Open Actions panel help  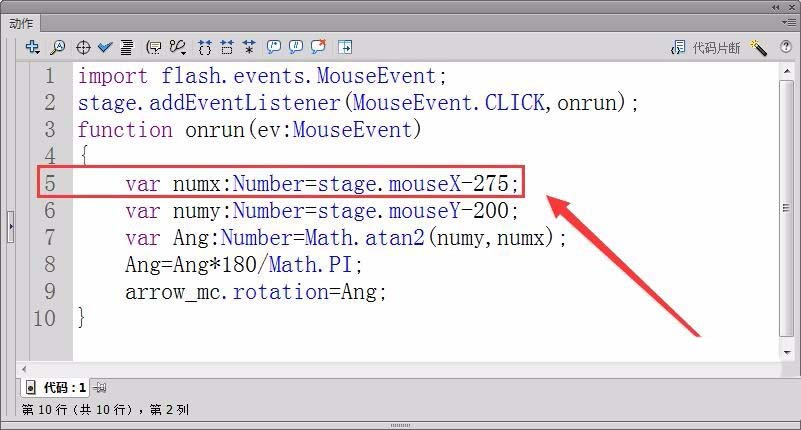(x=786, y=47)
